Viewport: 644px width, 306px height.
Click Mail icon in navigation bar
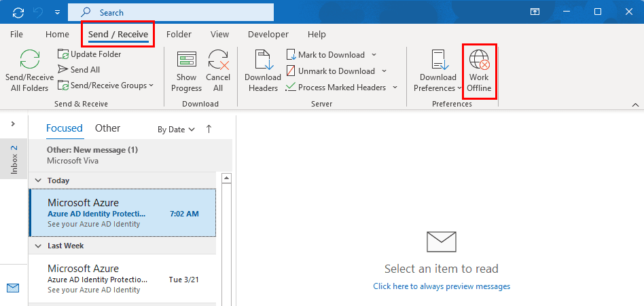coord(13,288)
